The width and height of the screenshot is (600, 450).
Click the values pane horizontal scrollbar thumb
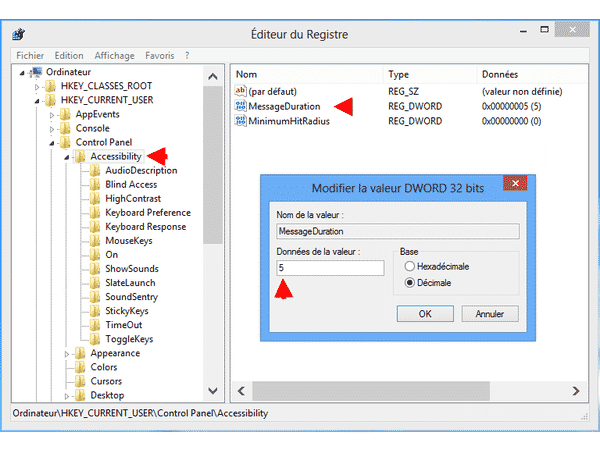coord(371,391)
